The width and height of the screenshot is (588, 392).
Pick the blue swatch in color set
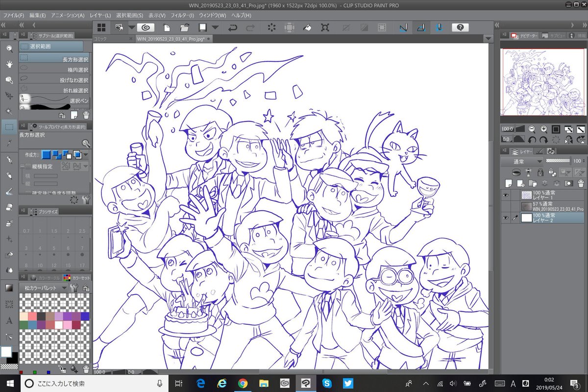pyautogui.click(x=84, y=317)
